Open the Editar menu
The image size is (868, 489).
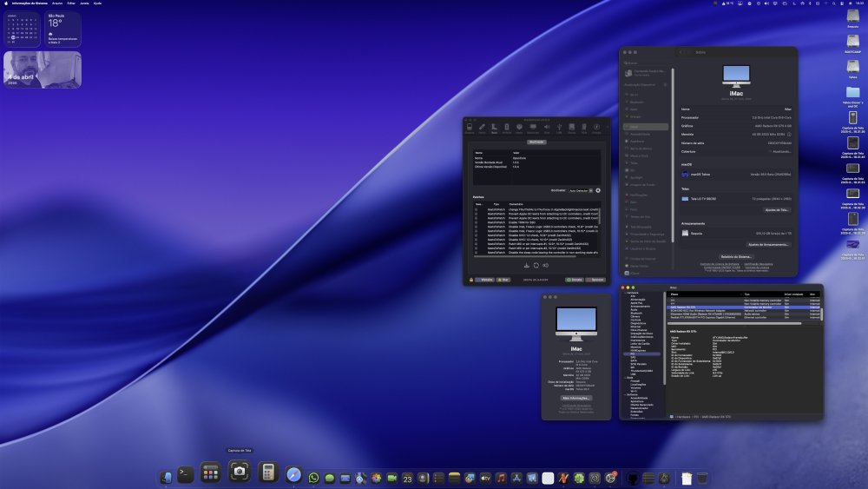71,3
